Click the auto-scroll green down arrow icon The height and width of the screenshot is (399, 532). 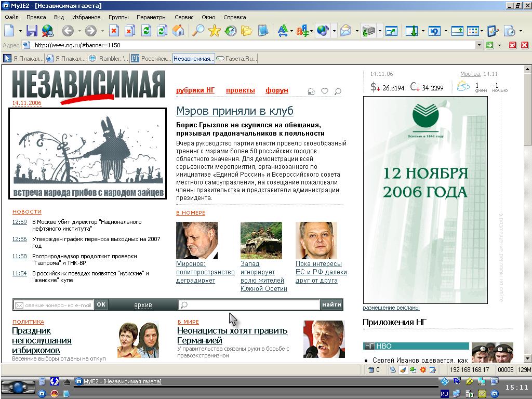click(x=412, y=31)
